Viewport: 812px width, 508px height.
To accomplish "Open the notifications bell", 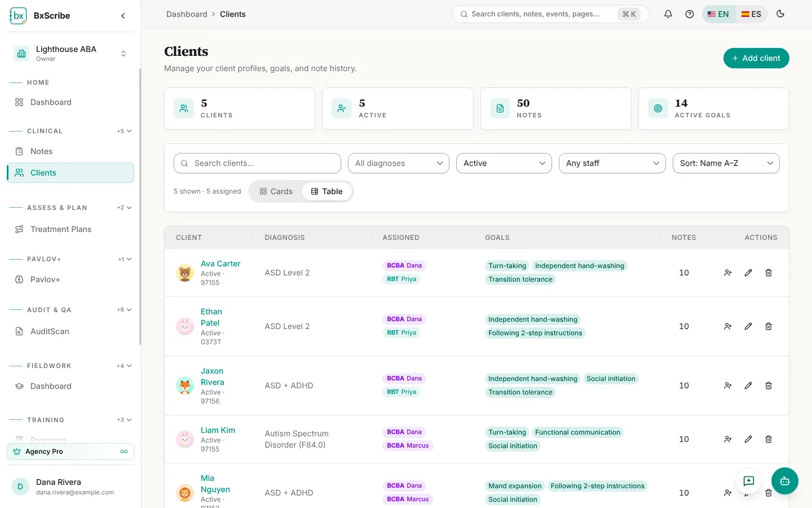I will pos(668,14).
